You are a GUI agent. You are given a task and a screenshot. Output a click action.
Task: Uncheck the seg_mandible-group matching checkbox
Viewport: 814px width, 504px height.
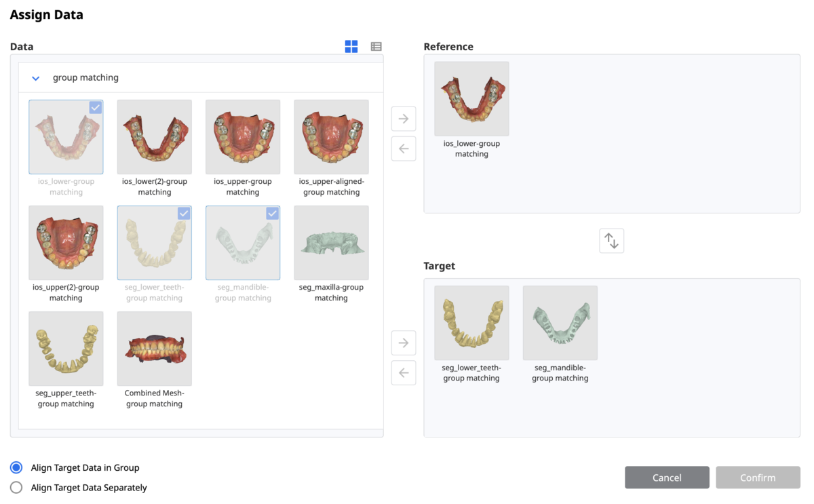pos(272,213)
